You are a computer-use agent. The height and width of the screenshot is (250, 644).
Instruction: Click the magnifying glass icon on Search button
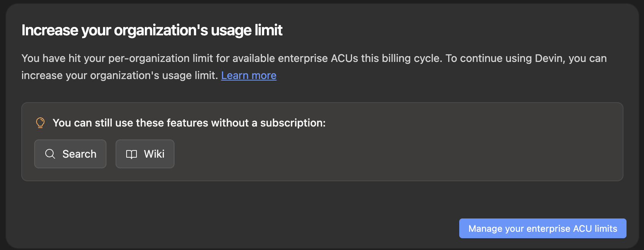[x=50, y=154]
